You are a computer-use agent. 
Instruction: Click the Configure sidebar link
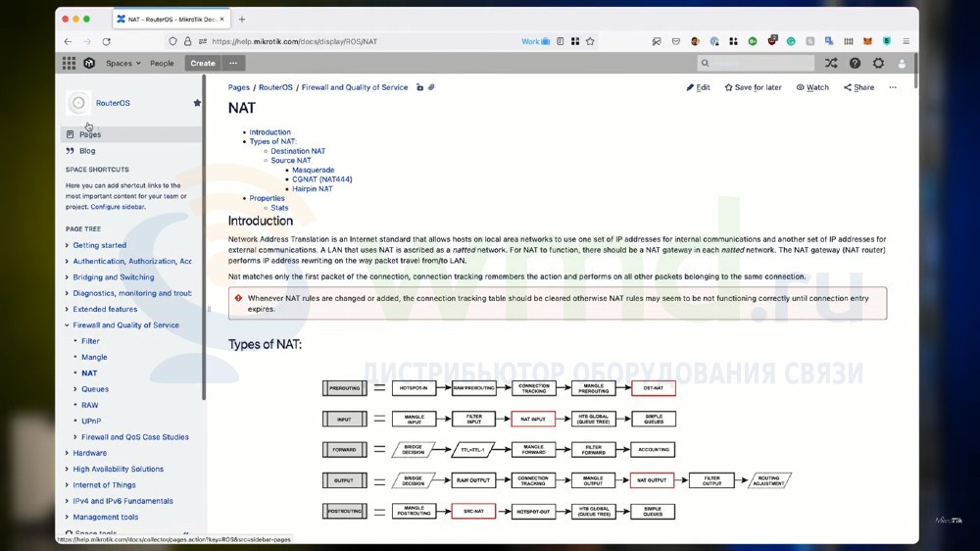click(118, 207)
